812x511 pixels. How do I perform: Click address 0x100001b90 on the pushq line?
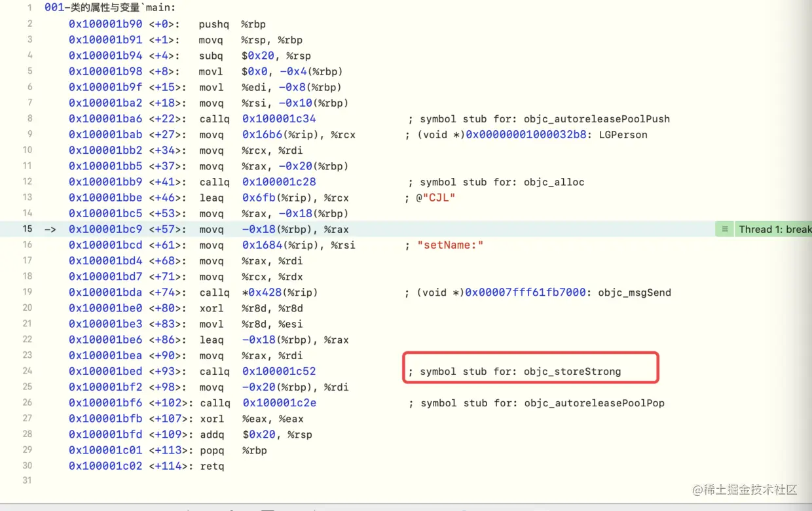[x=105, y=24]
